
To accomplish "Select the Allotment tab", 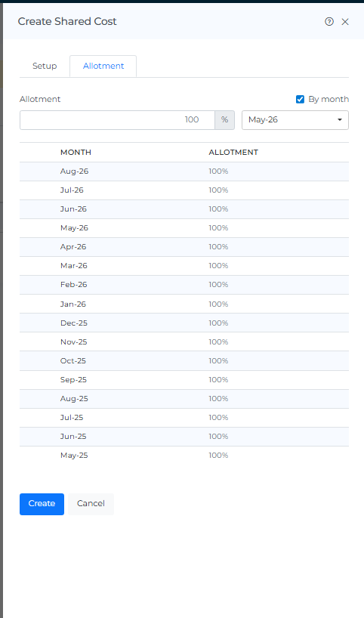I will 103,66.
